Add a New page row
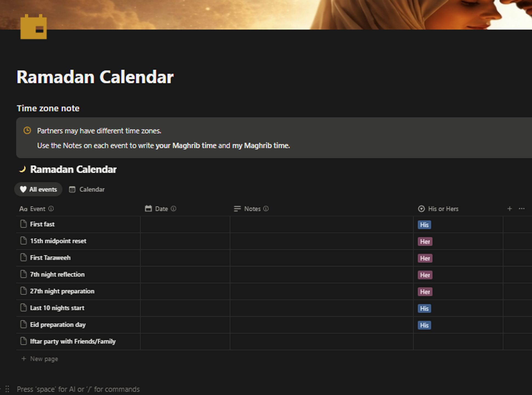Screen dimensions: 532x395 pos(40,359)
